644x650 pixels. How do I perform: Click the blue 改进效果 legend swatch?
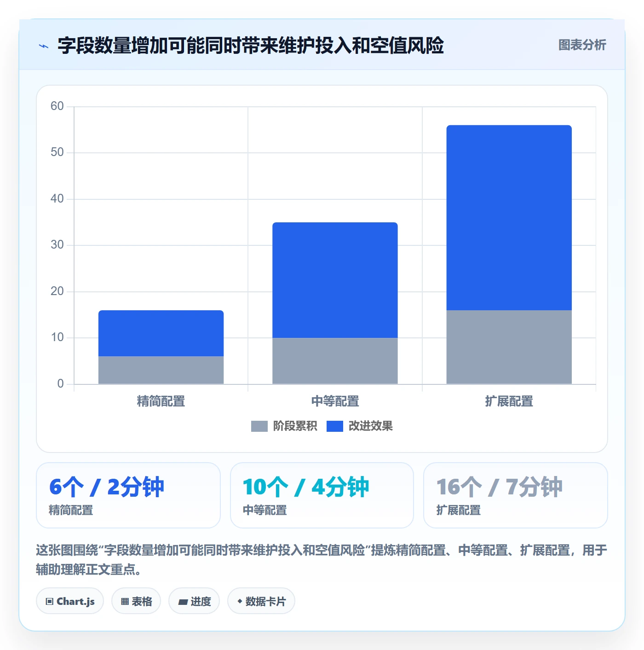tap(335, 426)
